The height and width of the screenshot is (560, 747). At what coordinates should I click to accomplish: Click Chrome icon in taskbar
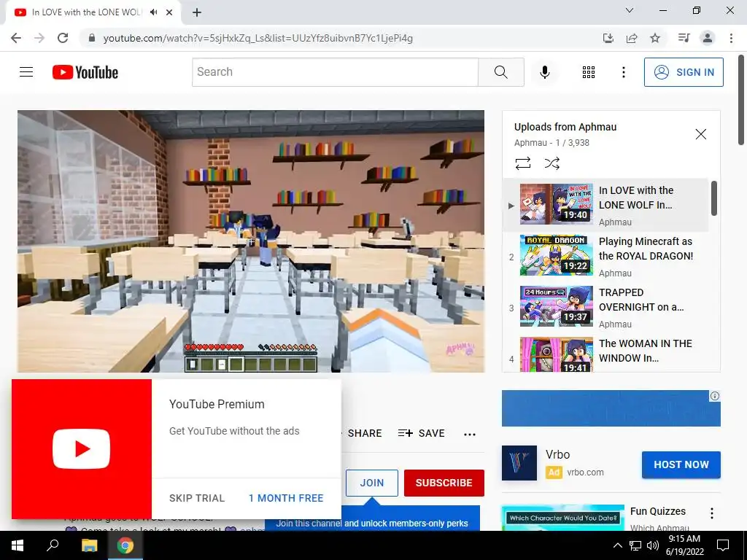[125, 545]
